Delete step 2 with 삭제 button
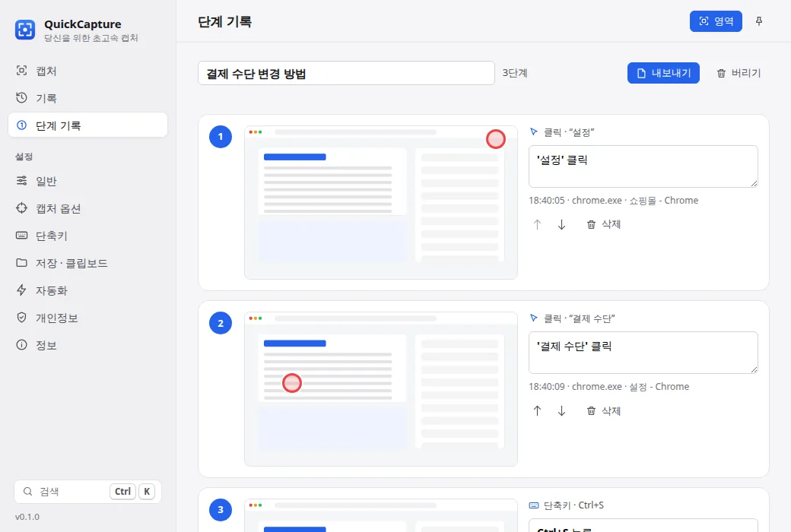The image size is (791, 532). click(x=603, y=411)
